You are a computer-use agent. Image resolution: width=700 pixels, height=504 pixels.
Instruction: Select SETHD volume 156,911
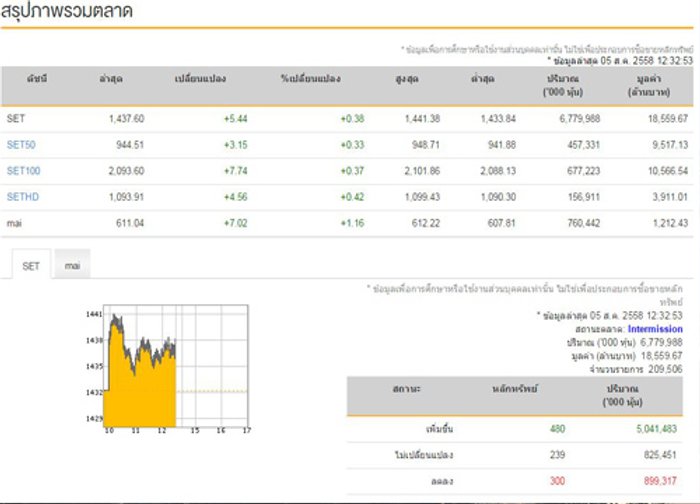(x=583, y=197)
